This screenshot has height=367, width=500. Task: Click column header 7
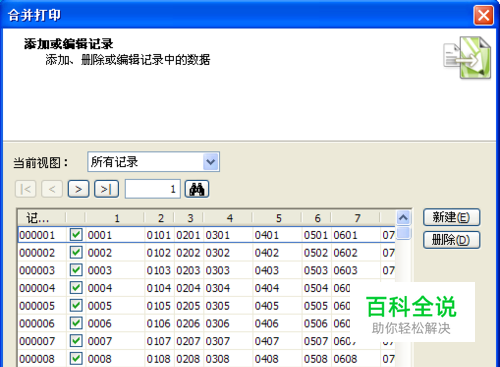coord(356,218)
